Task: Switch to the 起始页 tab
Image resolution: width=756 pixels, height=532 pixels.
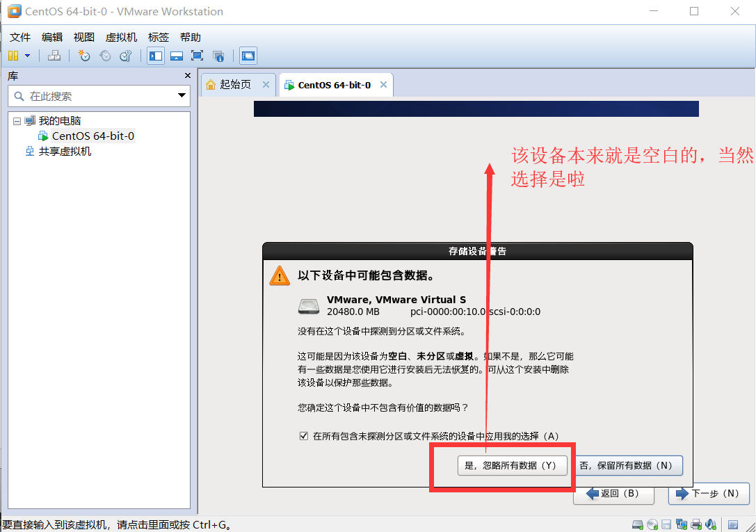Action: point(235,84)
